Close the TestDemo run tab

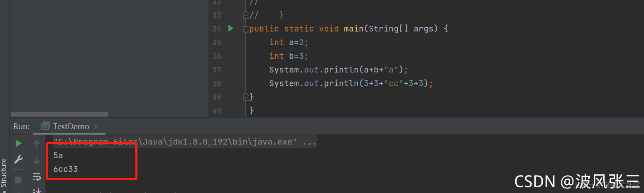pyautogui.click(x=96, y=126)
